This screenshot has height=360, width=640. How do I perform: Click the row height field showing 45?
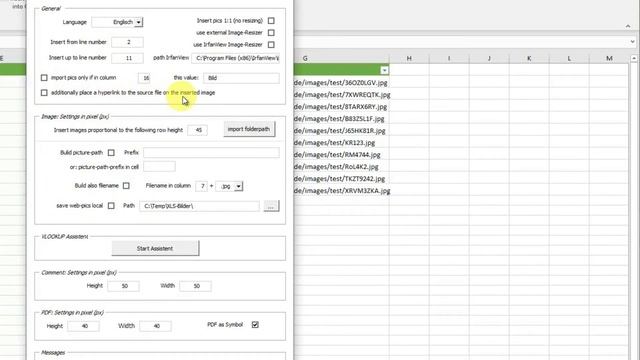[x=198, y=130]
